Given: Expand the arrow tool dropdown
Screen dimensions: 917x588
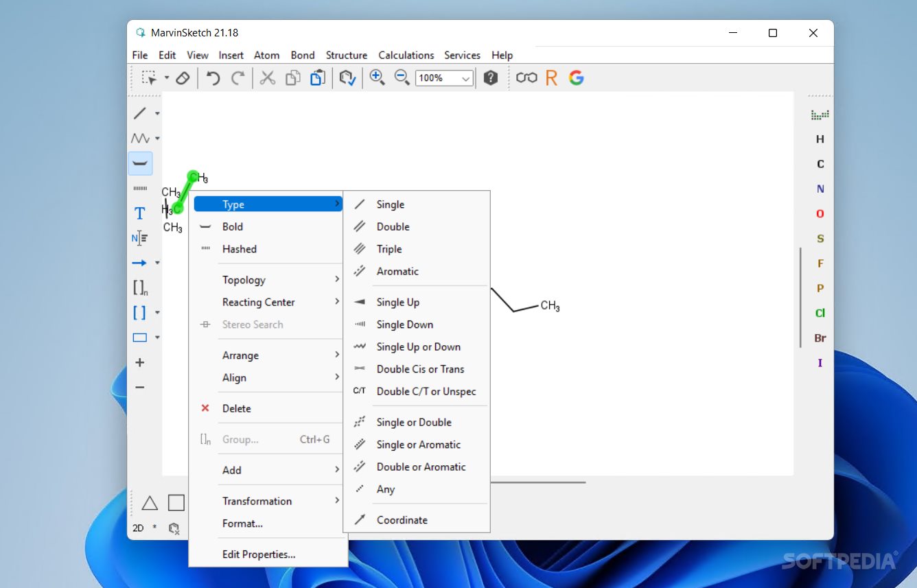Looking at the screenshot, I should 157,263.
